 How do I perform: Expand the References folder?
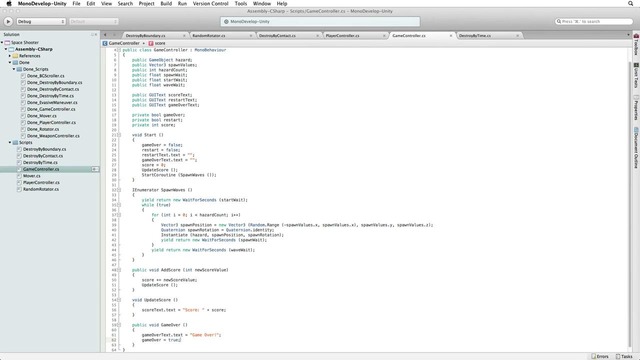pyautogui.click(x=10, y=56)
